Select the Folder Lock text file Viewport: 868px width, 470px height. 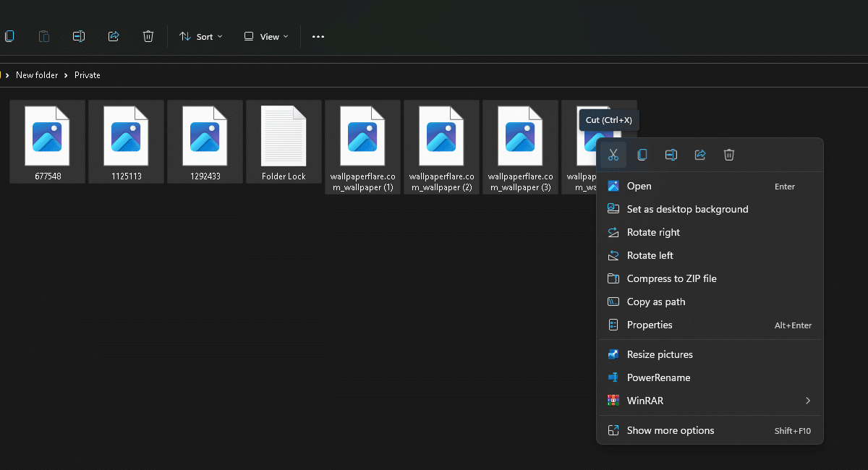point(284,141)
